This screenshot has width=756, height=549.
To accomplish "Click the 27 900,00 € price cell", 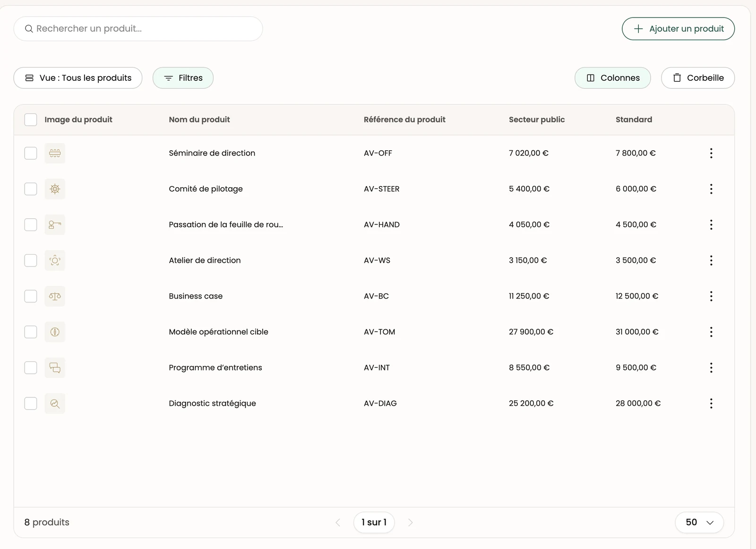I will pos(531,332).
